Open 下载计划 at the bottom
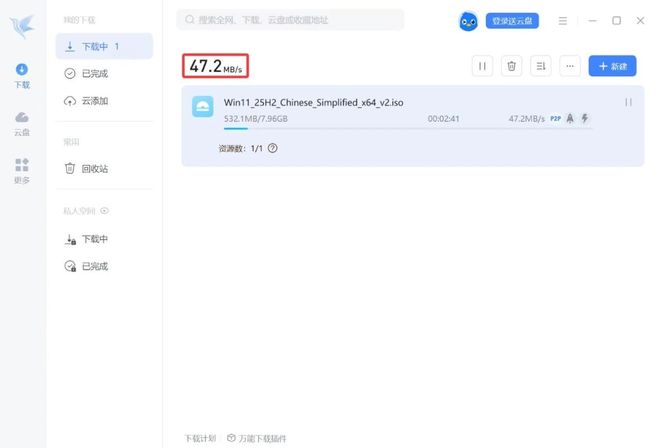The image size is (660, 448). pos(200,438)
